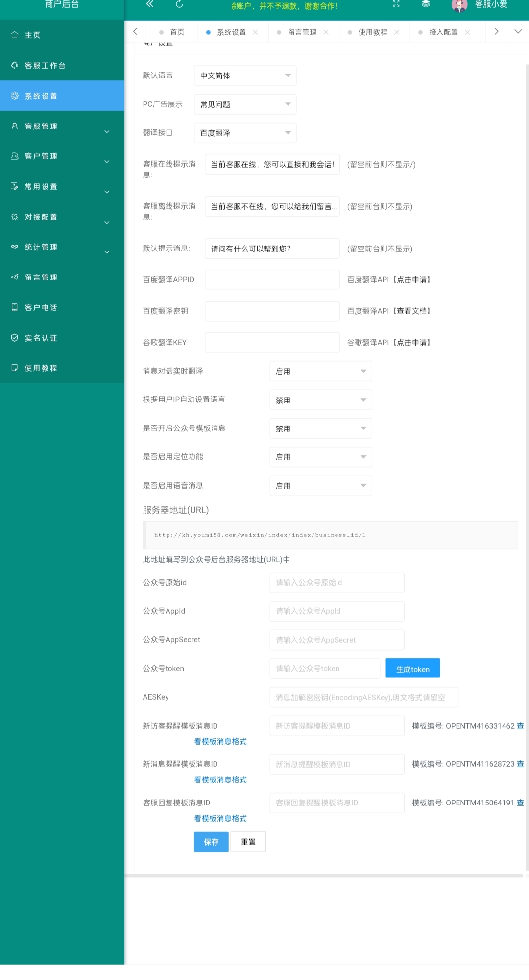Click the person icon beside 客服管理

tap(15, 126)
